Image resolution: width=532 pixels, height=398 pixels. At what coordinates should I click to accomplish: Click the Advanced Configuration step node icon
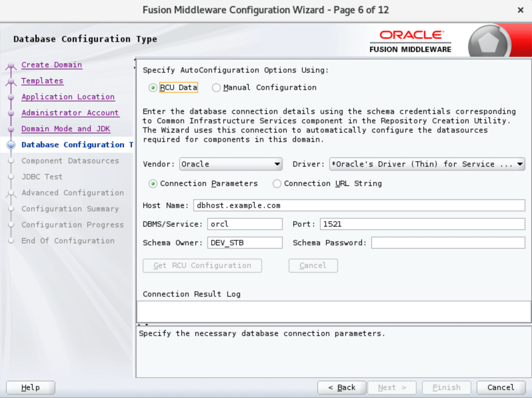[x=11, y=193]
